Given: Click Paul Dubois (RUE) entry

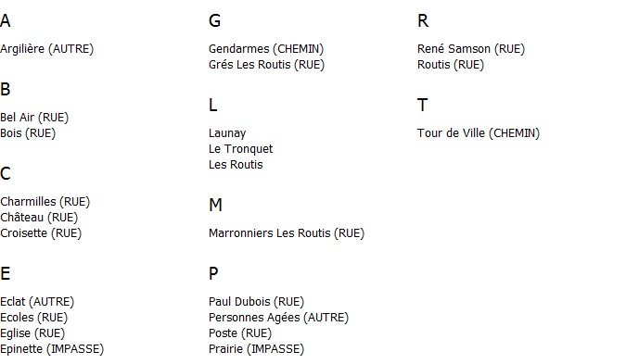Looking at the screenshot, I should [x=256, y=302].
